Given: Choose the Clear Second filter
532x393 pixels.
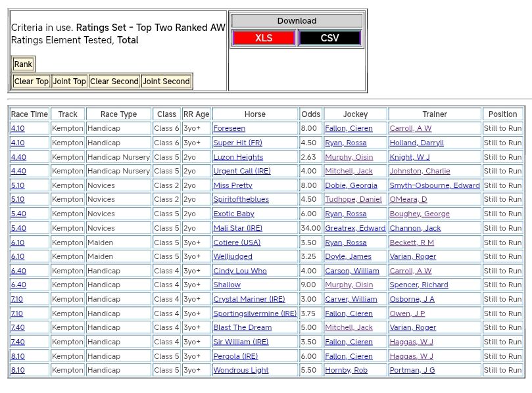Looking at the screenshot, I should coord(114,81).
